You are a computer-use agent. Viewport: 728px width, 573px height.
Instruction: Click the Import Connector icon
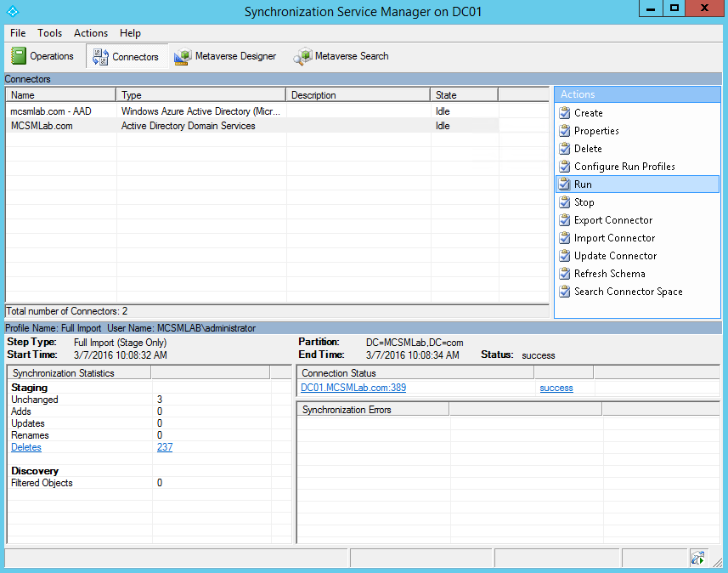(x=565, y=238)
